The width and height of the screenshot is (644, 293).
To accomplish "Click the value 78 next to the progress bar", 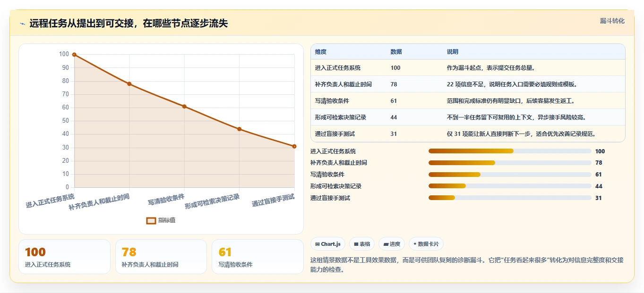I will pyautogui.click(x=599, y=163).
